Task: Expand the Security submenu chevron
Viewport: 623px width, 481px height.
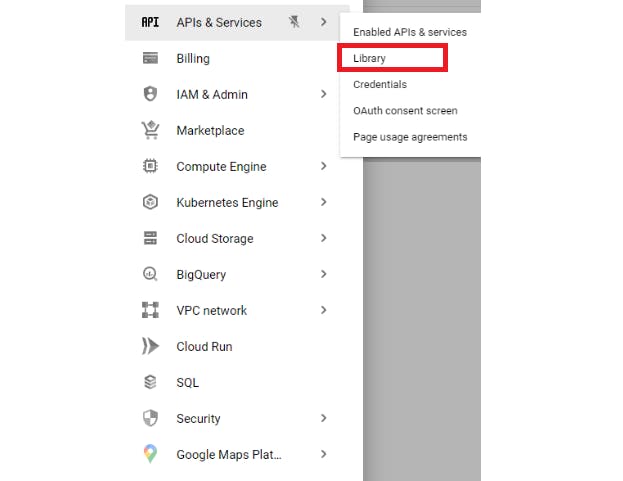Action: pyautogui.click(x=323, y=418)
